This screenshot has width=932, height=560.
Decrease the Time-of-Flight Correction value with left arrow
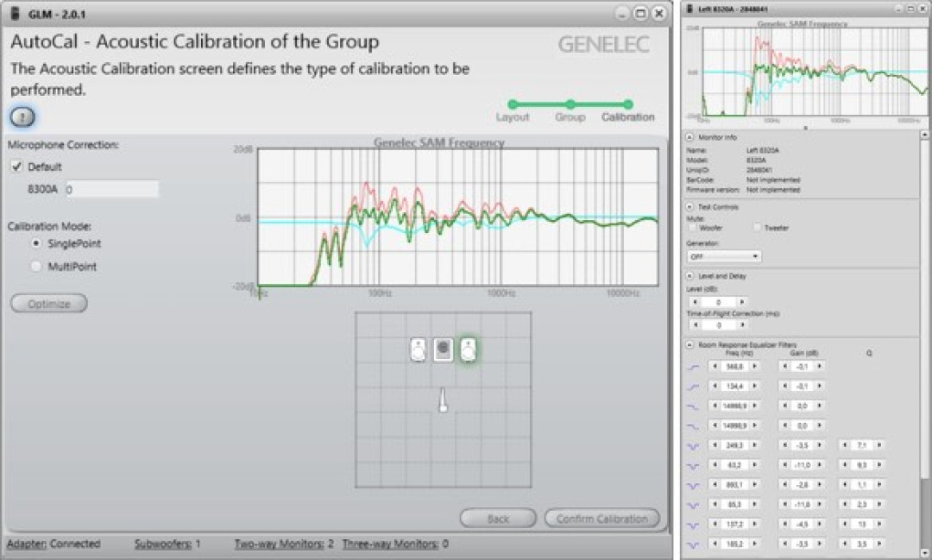point(696,325)
